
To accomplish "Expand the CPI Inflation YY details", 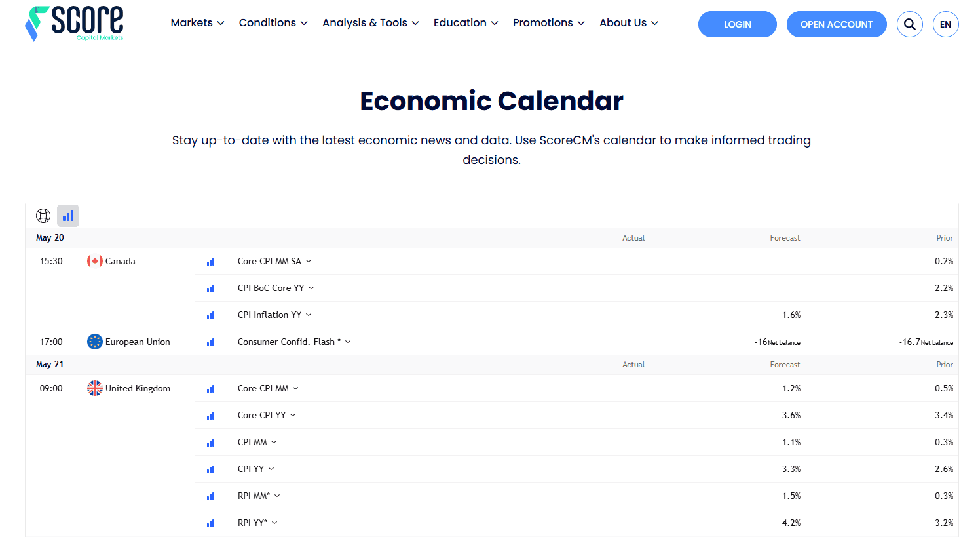I will tap(274, 315).
